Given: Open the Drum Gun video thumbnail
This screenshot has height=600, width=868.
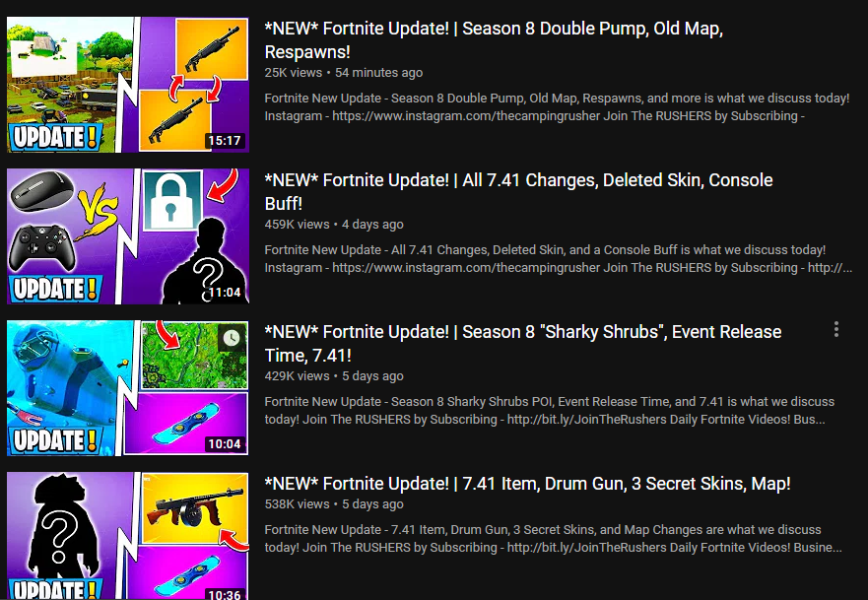Looking at the screenshot, I should tap(128, 536).
